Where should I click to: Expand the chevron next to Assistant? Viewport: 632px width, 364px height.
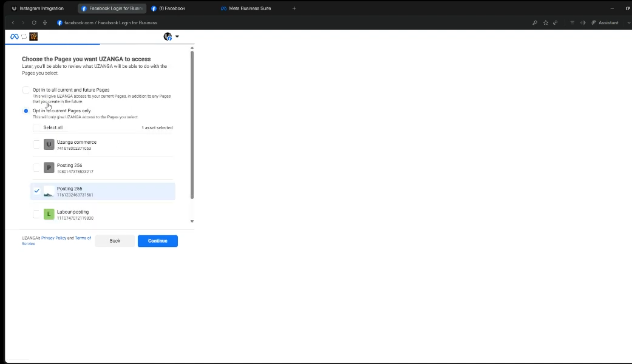click(x=629, y=23)
